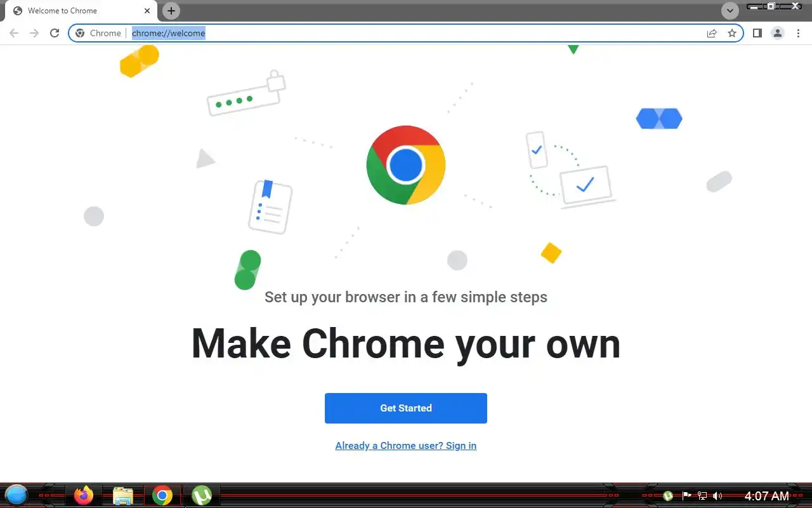Go back to the previous page

coord(14,33)
